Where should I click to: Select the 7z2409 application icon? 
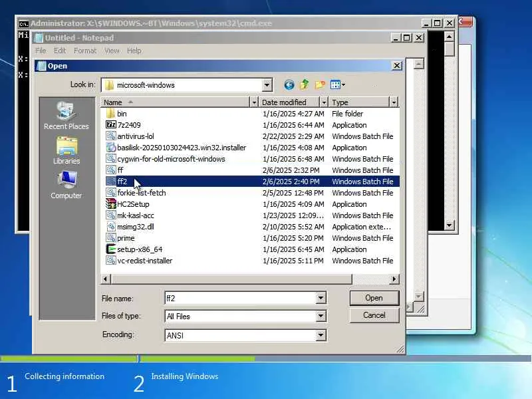[110, 124]
